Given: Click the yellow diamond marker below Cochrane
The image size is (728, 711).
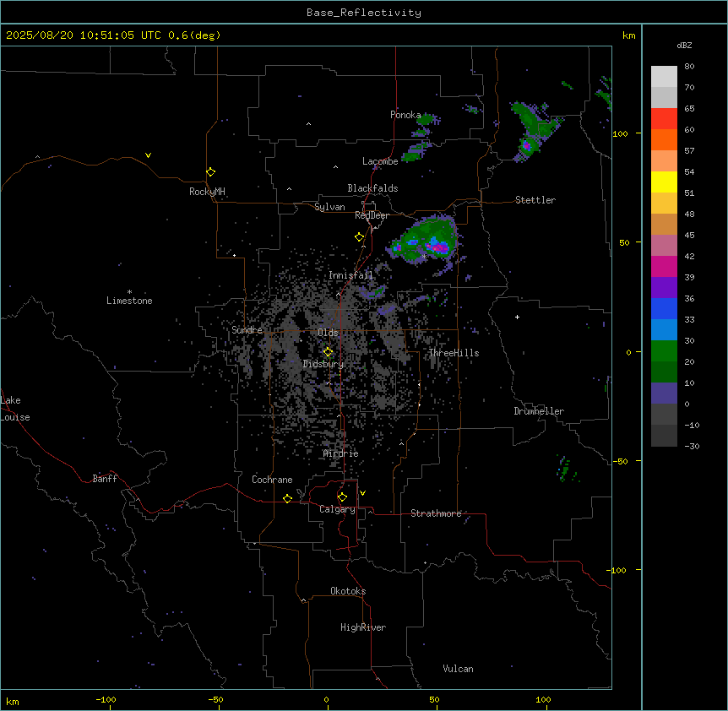Looking at the screenshot, I should (287, 498).
